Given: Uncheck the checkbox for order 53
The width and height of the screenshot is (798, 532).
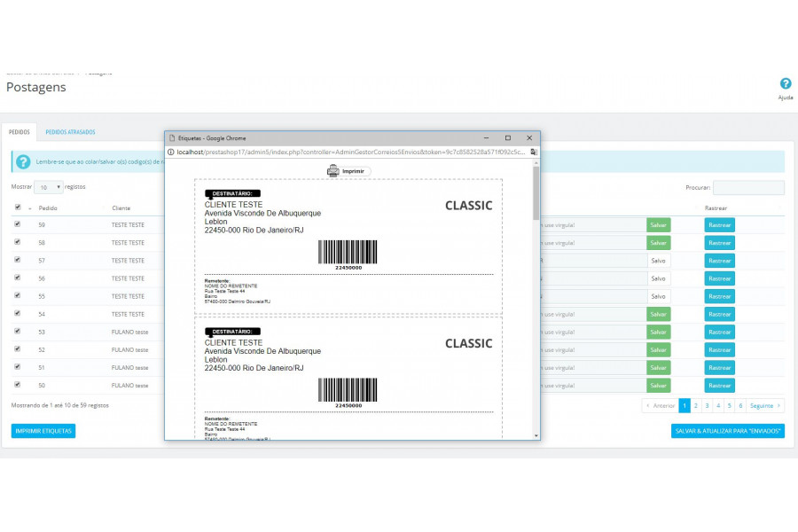Looking at the screenshot, I should (18, 331).
